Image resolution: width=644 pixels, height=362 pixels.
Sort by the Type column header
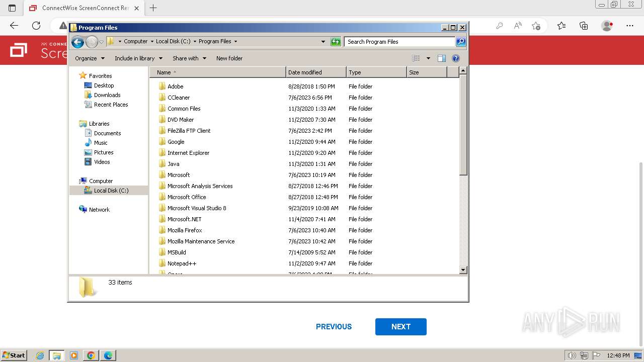[x=376, y=72]
